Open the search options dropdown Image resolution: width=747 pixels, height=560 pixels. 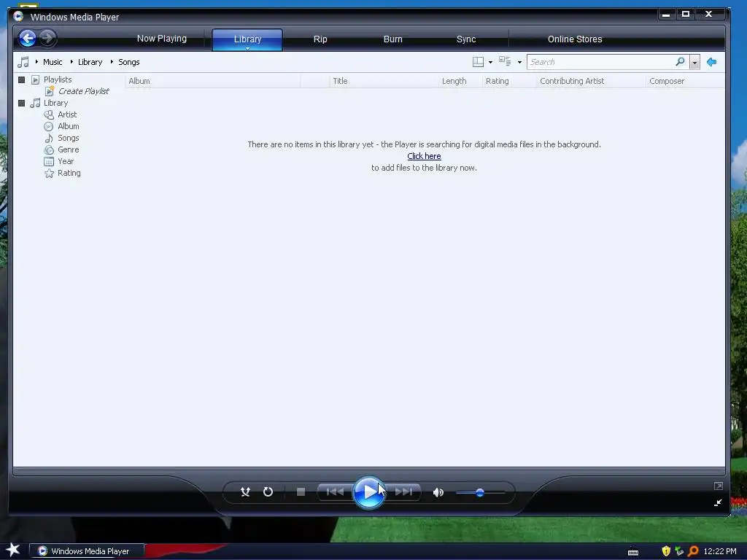(694, 63)
